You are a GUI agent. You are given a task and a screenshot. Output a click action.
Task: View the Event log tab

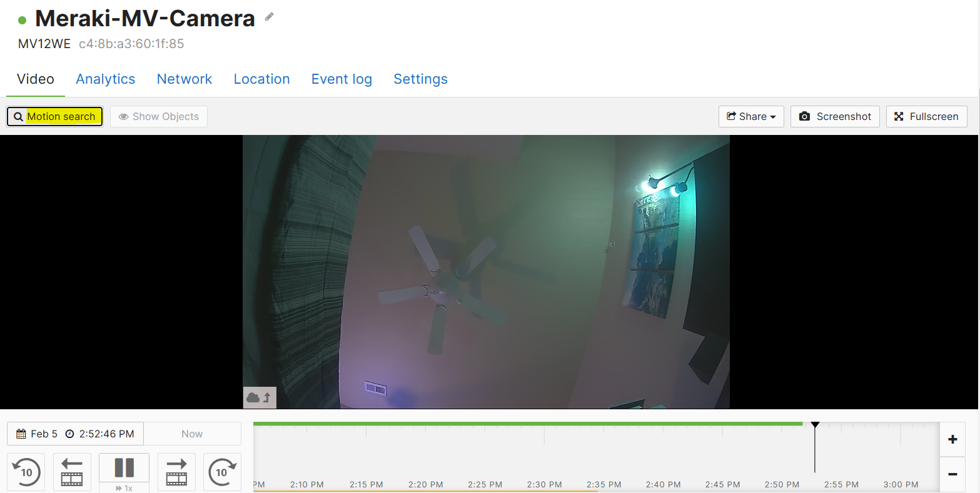tap(341, 79)
